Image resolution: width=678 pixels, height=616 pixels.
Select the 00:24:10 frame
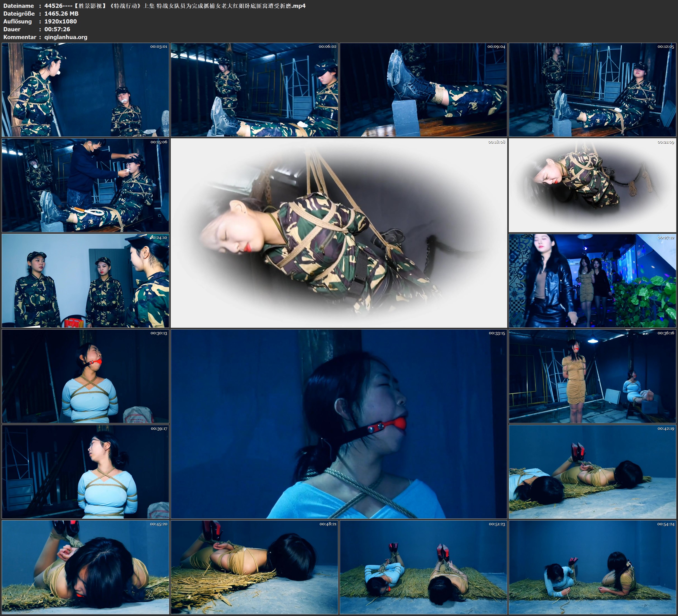(x=85, y=281)
